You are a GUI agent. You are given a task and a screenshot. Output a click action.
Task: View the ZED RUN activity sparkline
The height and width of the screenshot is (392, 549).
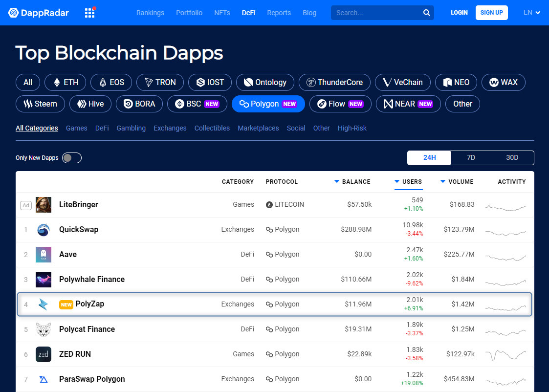point(505,354)
